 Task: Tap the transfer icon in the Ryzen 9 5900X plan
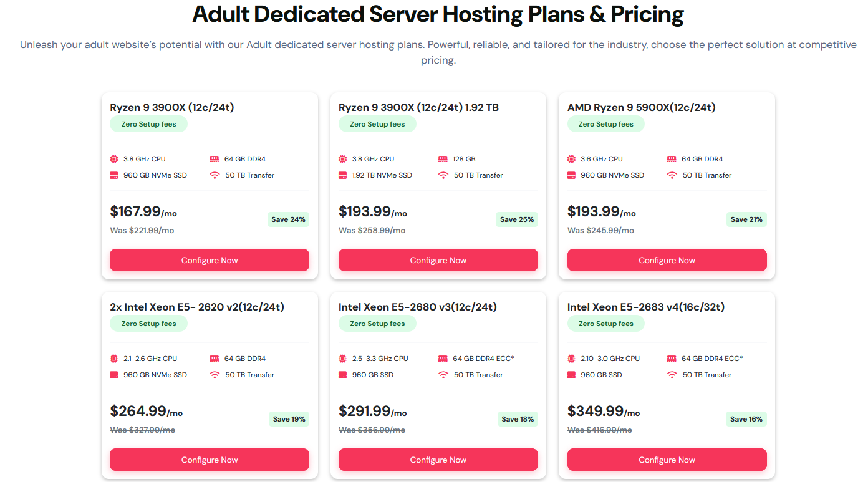tap(672, 175)
